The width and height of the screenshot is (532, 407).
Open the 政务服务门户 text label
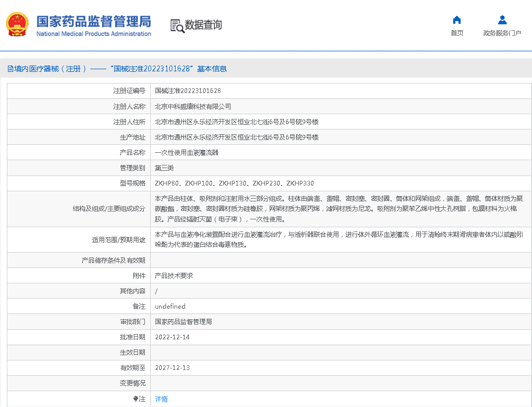coord(502,33)
